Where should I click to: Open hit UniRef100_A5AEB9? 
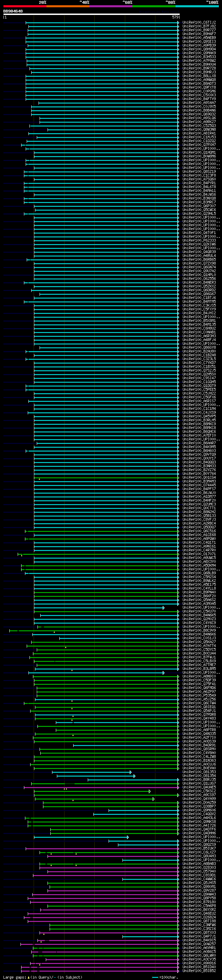coord(199,38)
